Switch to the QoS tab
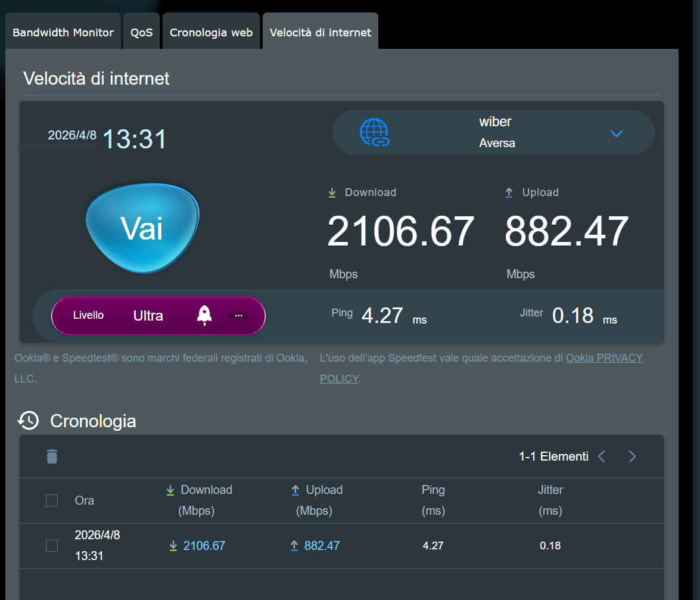This screenshot has width=700, height=600. coord(142,31)
